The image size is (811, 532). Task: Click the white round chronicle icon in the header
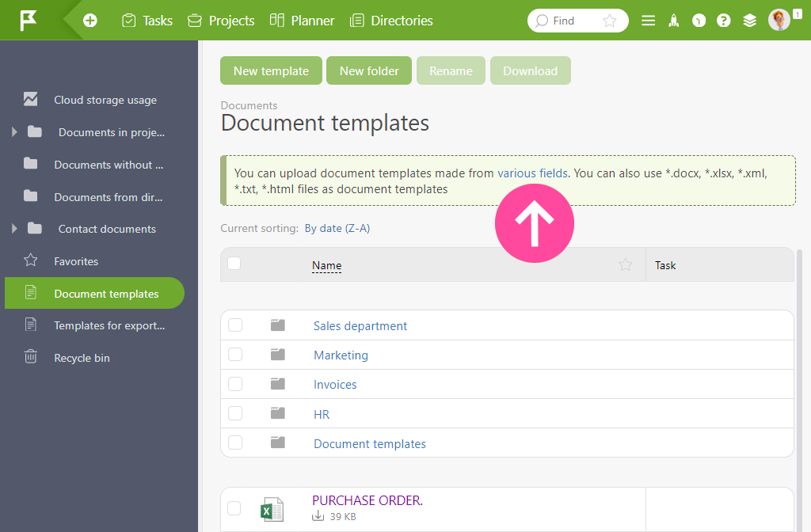tap(699, 21)
